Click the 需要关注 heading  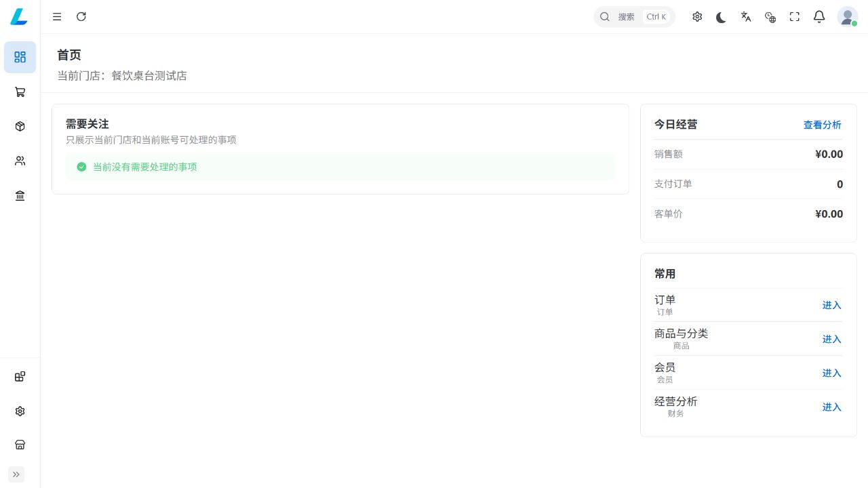pyautogui.click(x=87, y=124)
